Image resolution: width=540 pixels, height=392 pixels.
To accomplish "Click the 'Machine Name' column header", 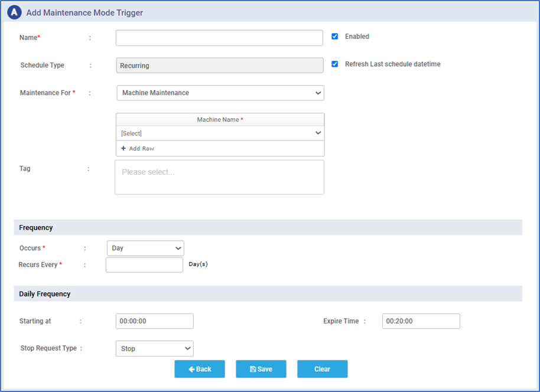I will tap(220, 119).
